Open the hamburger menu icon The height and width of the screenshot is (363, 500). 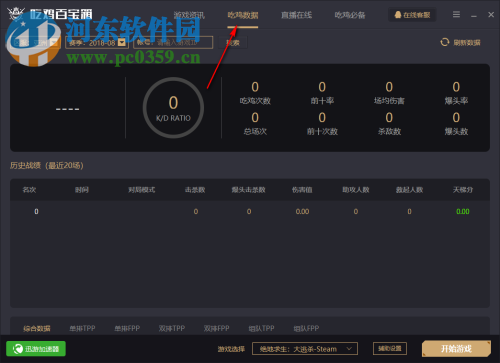[x=456, y=14]
